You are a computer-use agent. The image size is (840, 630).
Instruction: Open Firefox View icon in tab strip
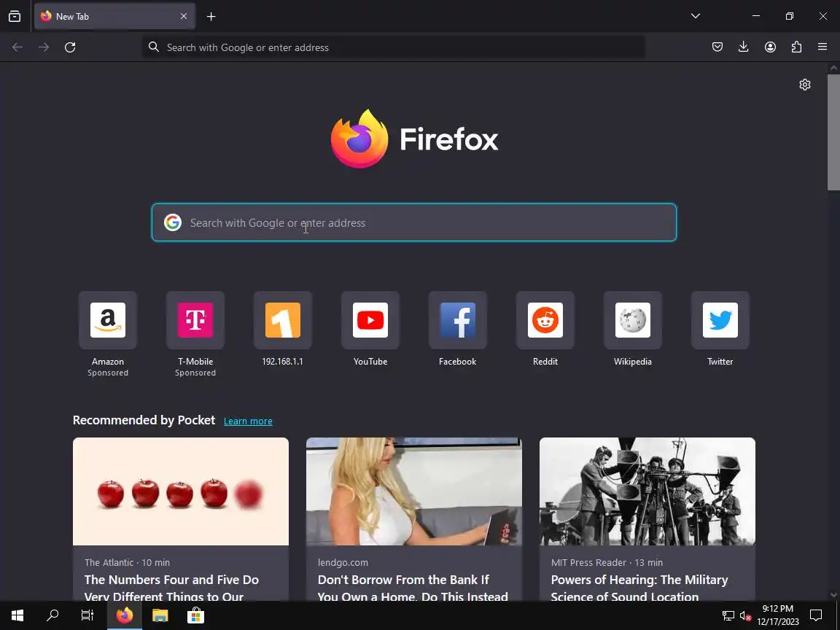[15, 17]
